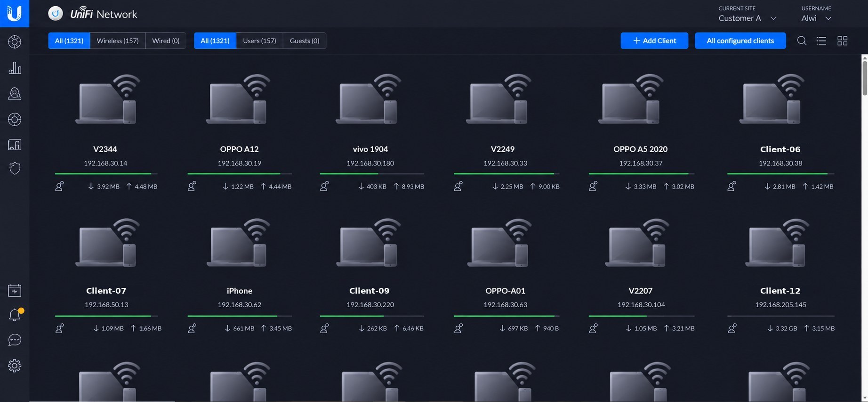Open the Clients icon in sidebar
The height and width of the screenshot is (402, 868).
pos(15,94)
